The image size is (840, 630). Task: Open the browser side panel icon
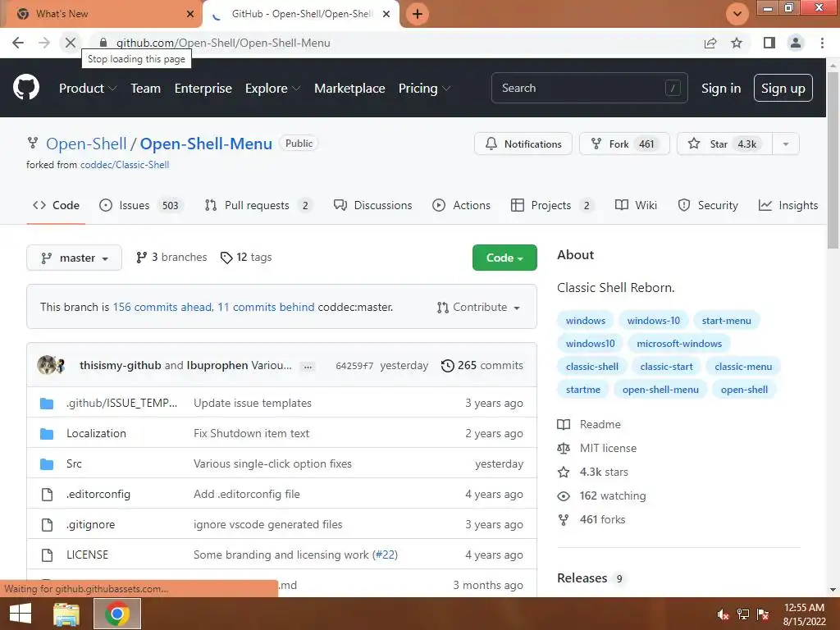click(x=769, y=43)
